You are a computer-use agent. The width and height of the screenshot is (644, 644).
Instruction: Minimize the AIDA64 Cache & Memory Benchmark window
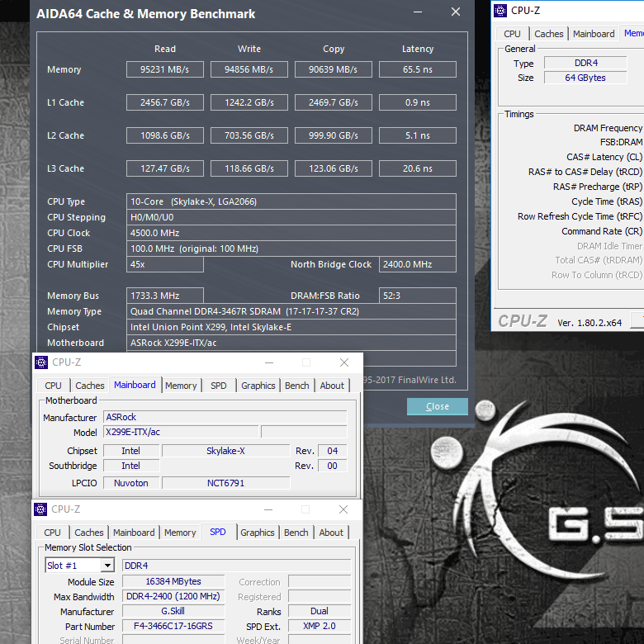pyautogui.click(x=418, y=12)
